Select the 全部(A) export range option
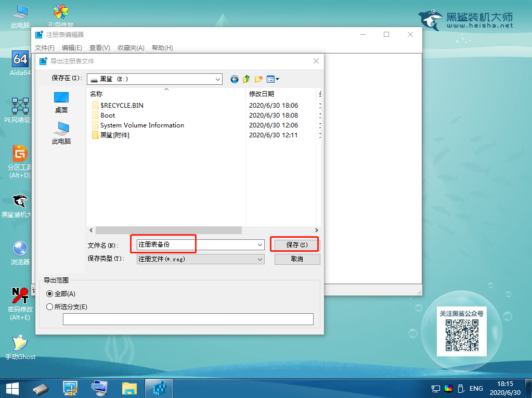 (x=61, y=294)
